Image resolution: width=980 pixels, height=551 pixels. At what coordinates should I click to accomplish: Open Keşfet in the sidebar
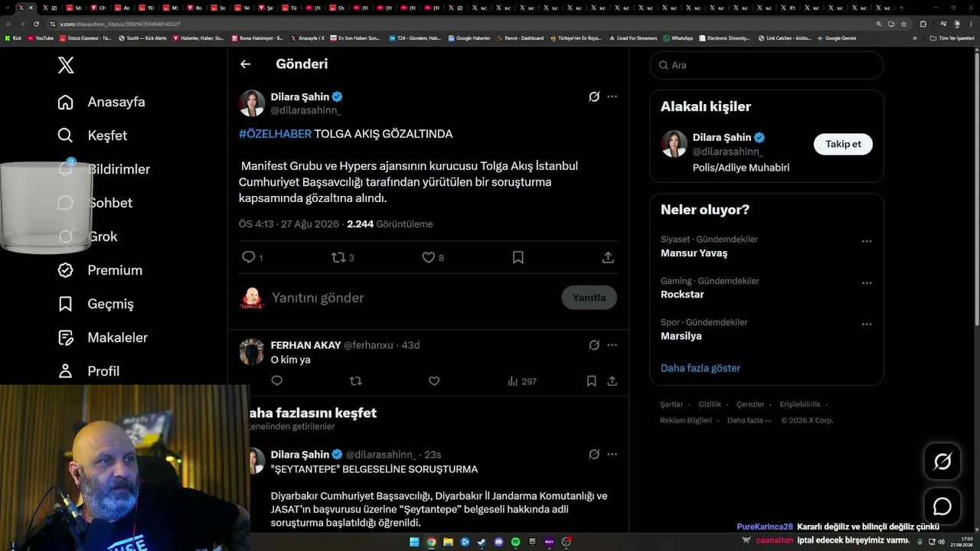tap(92, 135)
